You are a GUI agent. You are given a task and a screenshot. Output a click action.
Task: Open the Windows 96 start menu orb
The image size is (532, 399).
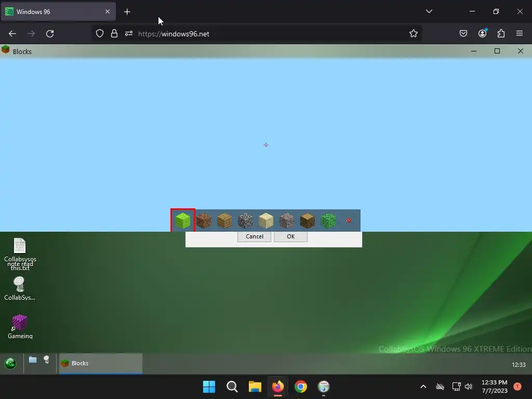click(x=10, y=363)
